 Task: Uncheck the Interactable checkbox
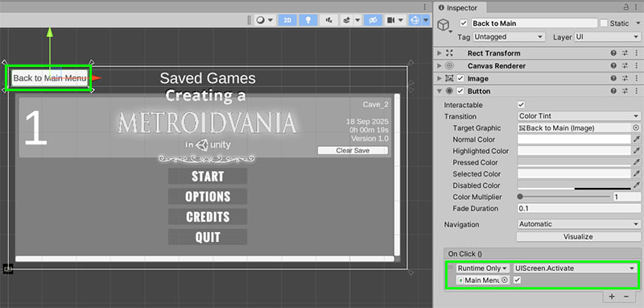521,105
